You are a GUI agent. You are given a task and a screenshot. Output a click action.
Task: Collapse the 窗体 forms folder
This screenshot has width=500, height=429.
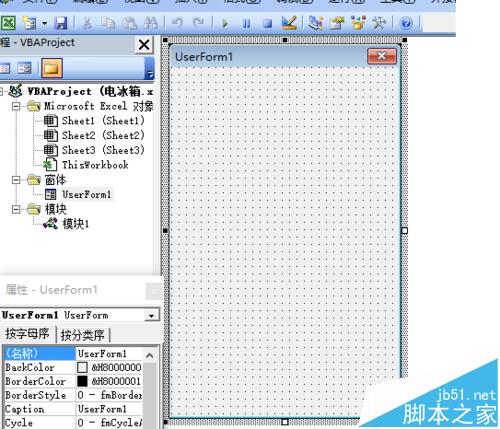pos(16,180)
